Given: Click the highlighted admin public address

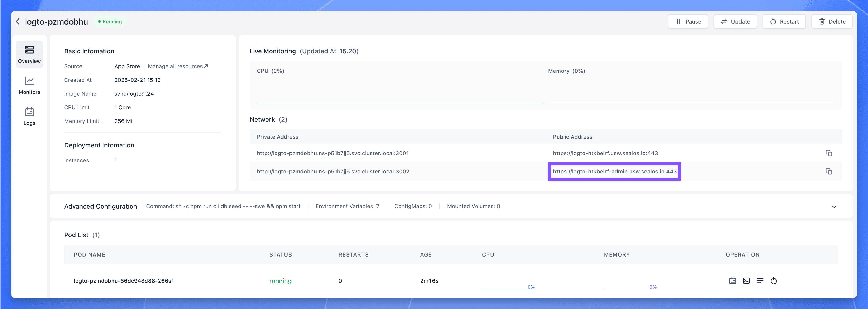Looking at the screenshot, I should point(614,172).
